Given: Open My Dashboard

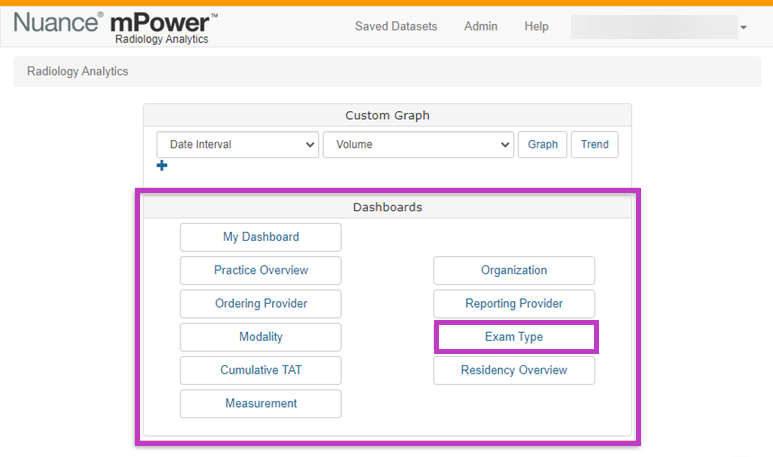Looking at the screenshot, I should pyautogui.click(x=261, y=237).
